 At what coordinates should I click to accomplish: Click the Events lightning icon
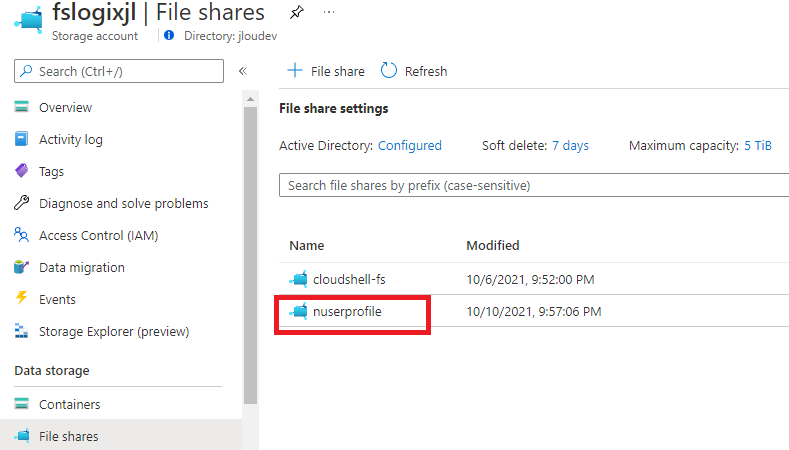click(x=22, y=298)
